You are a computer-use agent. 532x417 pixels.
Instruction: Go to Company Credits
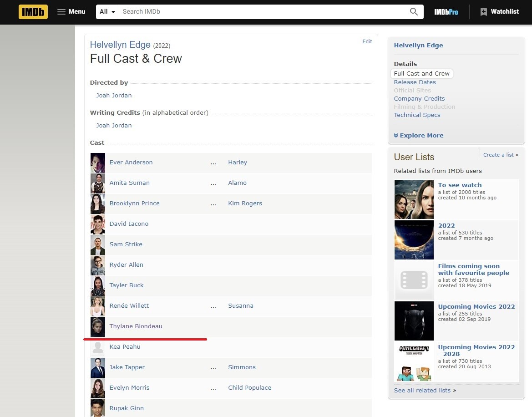(419, 98)
